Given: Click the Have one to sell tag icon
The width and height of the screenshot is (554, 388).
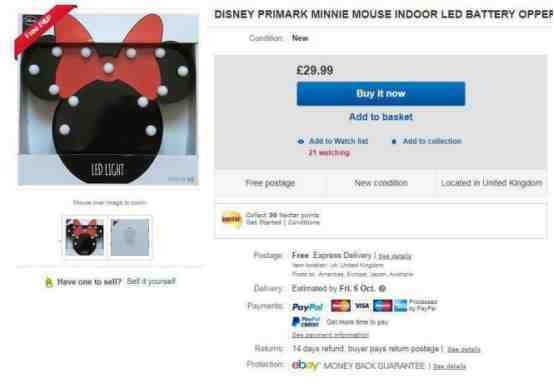Looking at the screenshot, I should pyautogui.click(x=49, y=282).
